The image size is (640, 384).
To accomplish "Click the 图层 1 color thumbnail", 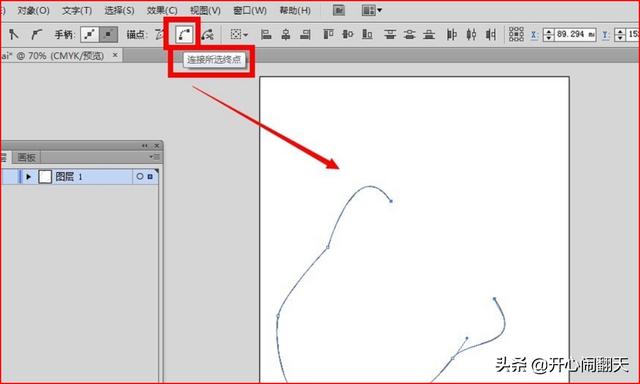I will [x=45, y=177].
